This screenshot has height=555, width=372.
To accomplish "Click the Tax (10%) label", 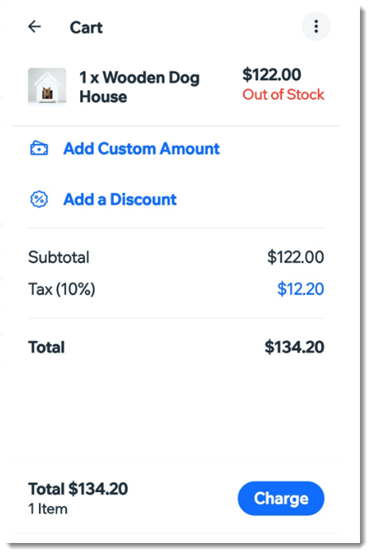I will pos(62,289).
